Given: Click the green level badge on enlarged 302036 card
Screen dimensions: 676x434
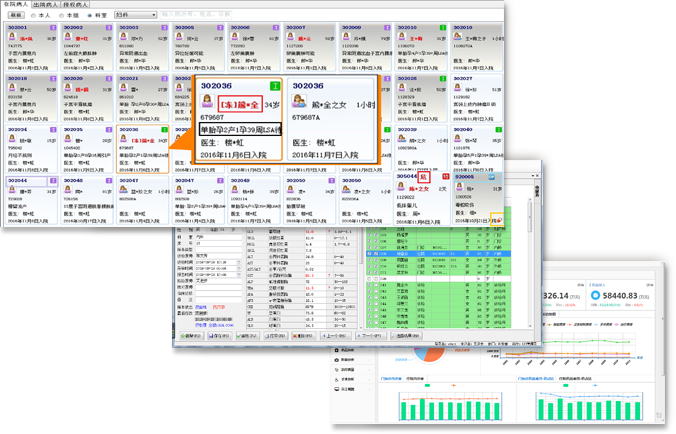Looking at the screenshot, I should click(276, 87).
